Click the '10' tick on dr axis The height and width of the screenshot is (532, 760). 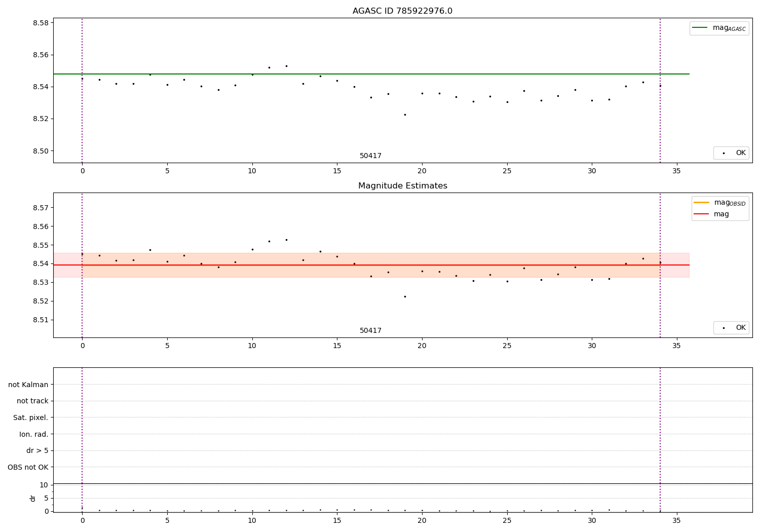click(x=44, y=485)
